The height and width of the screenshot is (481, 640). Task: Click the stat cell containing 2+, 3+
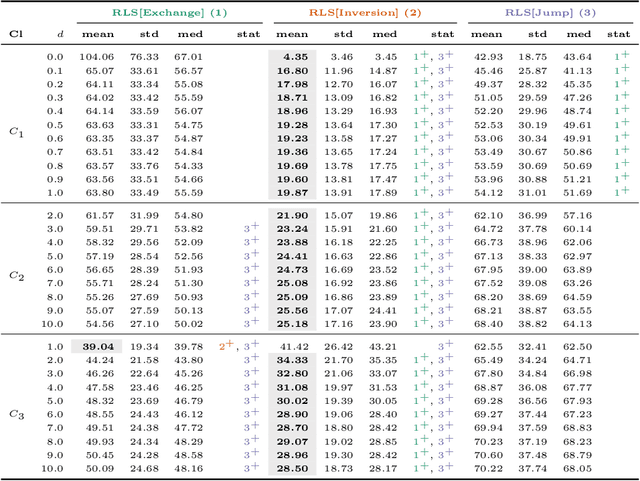click(241, 346)
